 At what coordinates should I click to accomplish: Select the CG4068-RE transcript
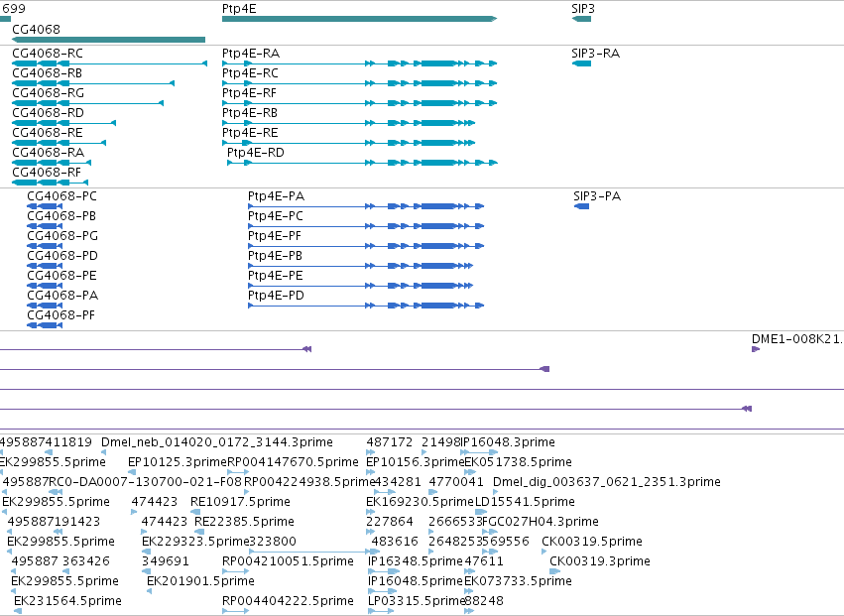pyautogui.click(x=48, y=133)
